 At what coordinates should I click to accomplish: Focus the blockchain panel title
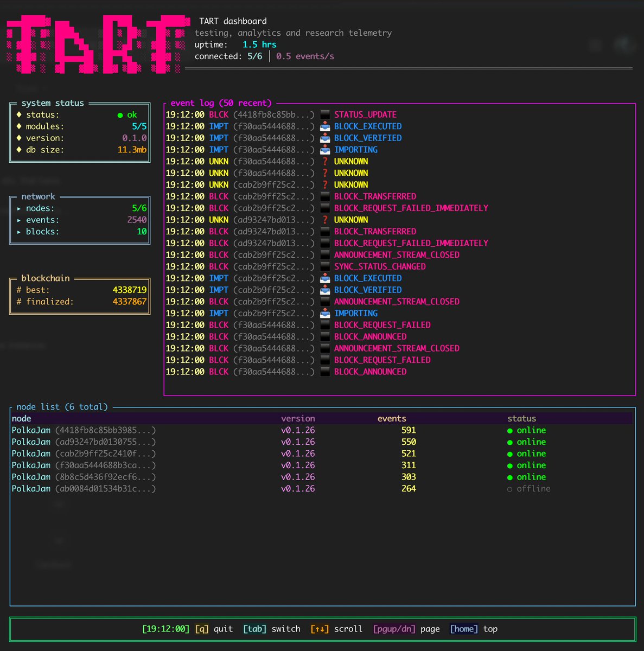tap(46, 278)
